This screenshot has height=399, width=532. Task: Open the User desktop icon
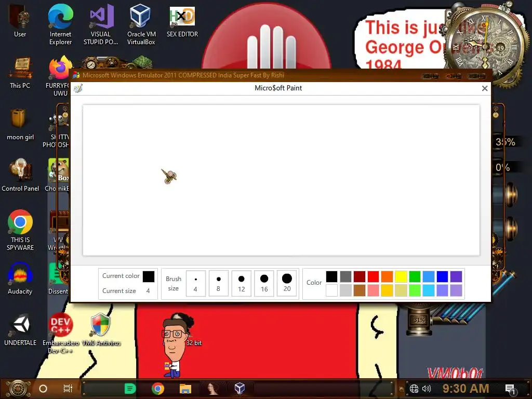tap(20, 20)
